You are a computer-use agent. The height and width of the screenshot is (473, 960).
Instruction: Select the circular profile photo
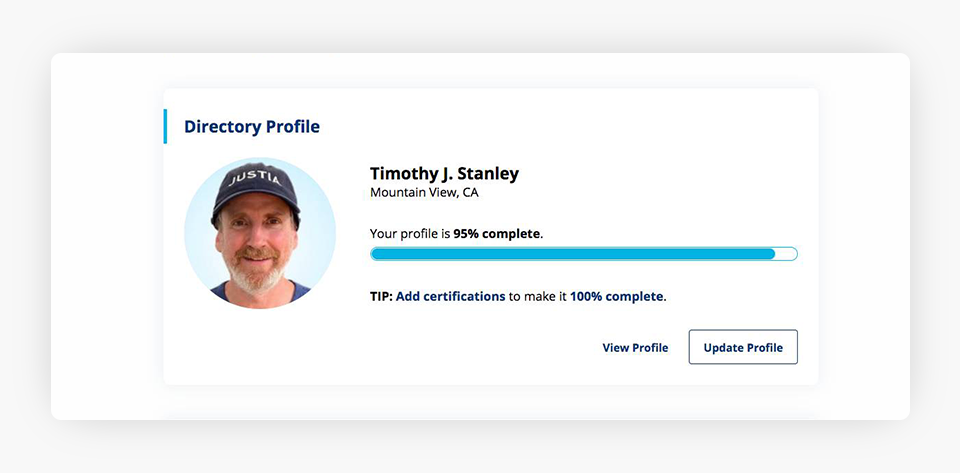pyautogui.click(x=260, y=233)
